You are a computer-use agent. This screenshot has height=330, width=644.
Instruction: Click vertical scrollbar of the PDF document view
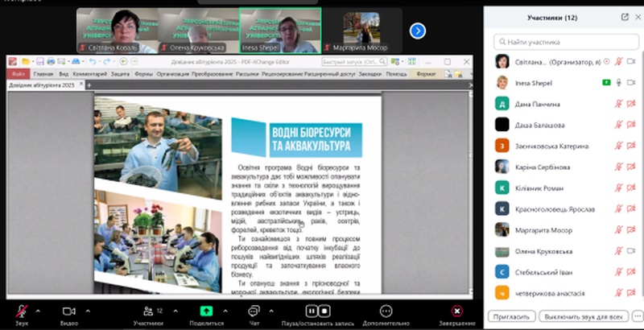471,191
